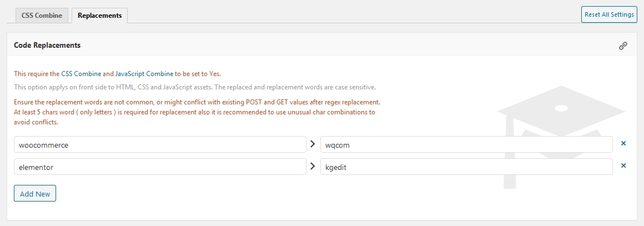Image resolution: width=644 pixels, height=226 pixels.
Task: Focus the woocommerce input field
Action: click(160, 144)
